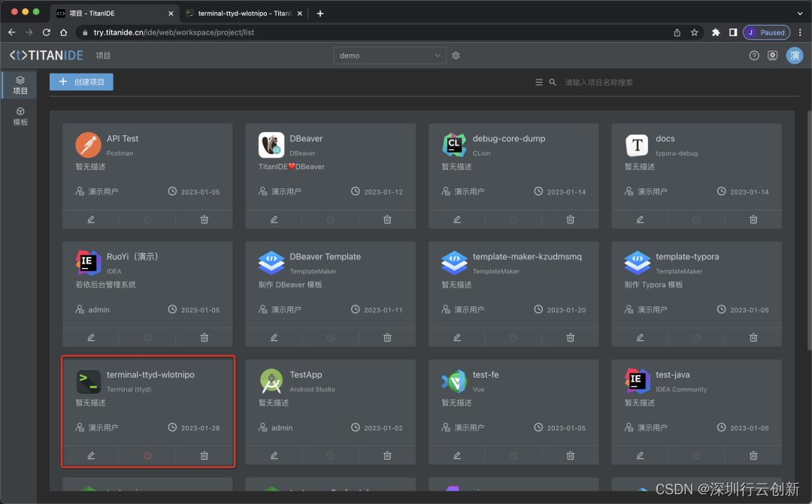Open the terminal-ttyd-wlotnipo terminal icon
812x504 pixels.
(88, 381)
